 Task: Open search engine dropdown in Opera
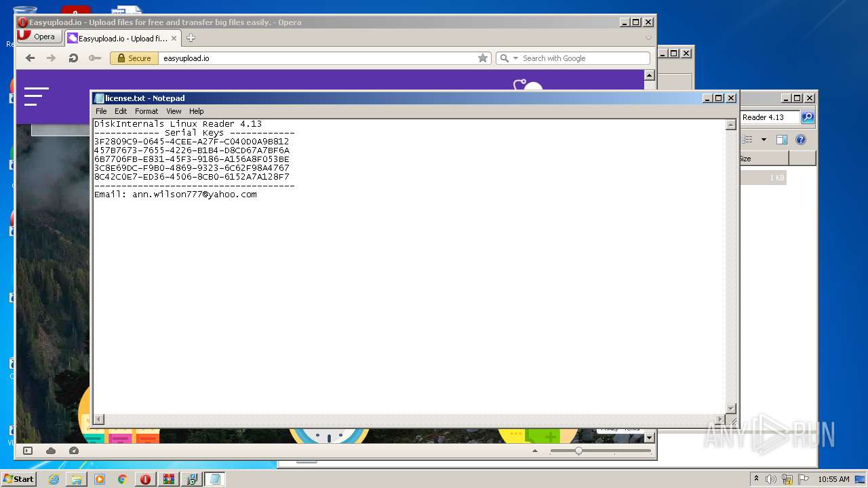click(x=515, y=58)
